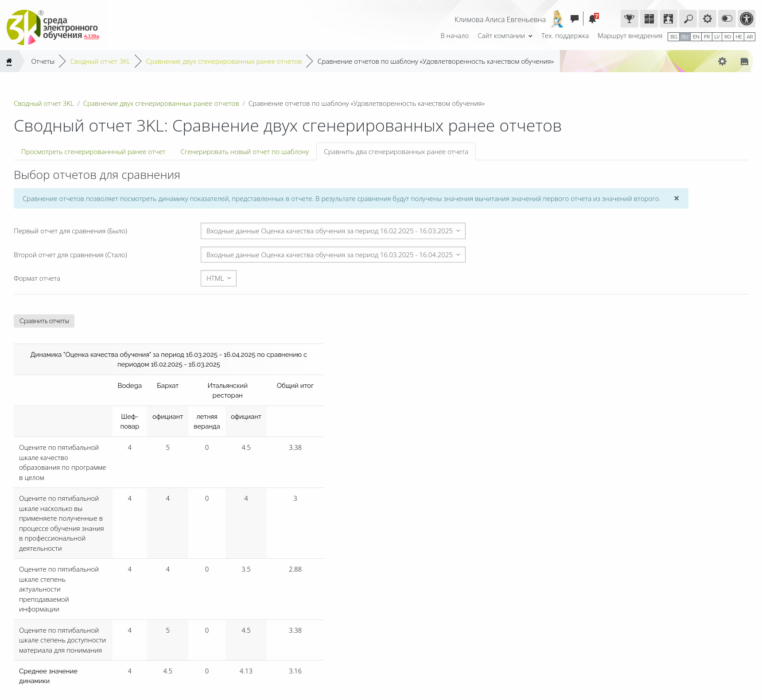This screenshot has width=762, height=700.
Task: Open the HTML report format dropdown
Action: click(x=218, y=278)
